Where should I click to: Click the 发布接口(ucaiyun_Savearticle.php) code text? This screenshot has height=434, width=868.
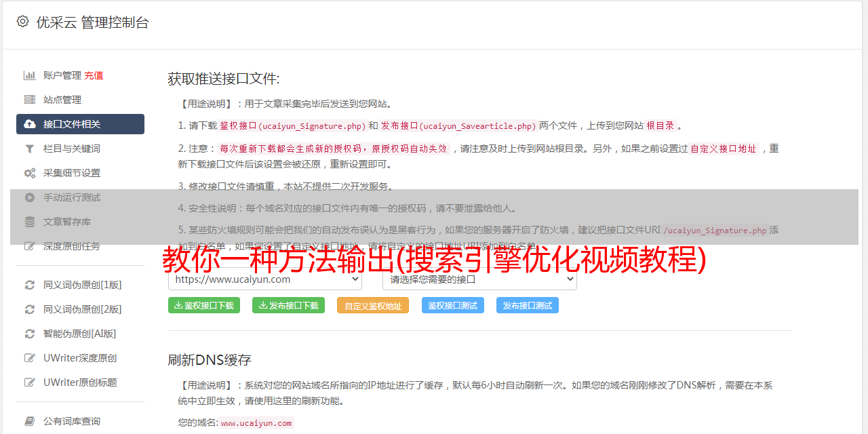(459, 125)
